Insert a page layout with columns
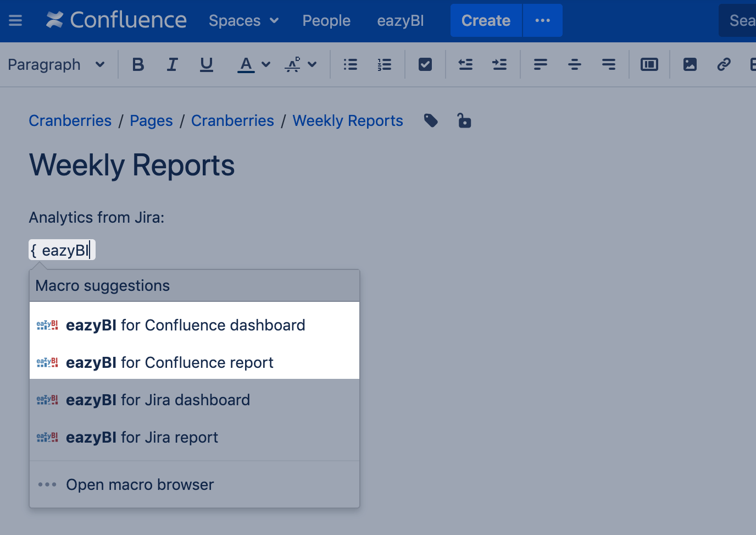 (649, 64)
